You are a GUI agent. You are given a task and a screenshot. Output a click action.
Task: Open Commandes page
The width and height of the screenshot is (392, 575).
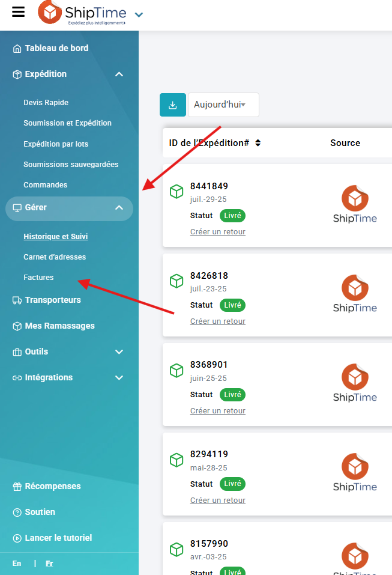click(x=46, y=185)
